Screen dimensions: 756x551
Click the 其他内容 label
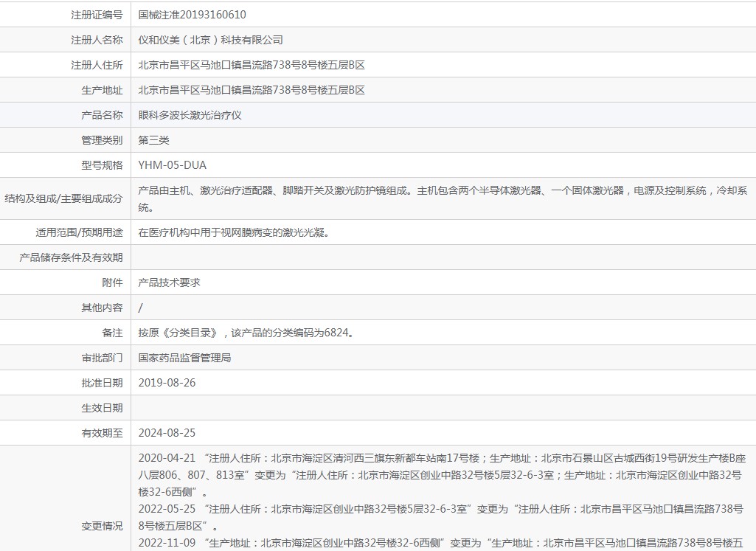pos(103,308)
